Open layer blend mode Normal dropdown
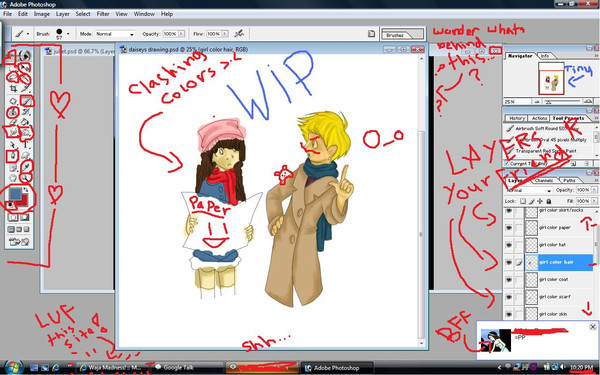600x375 pixels. [x=528, y=190]
